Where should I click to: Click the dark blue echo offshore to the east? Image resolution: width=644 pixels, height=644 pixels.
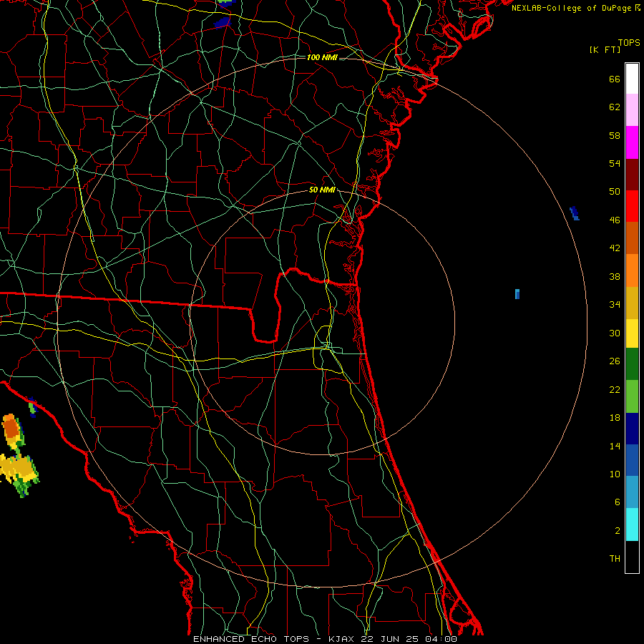click(575, 213)
